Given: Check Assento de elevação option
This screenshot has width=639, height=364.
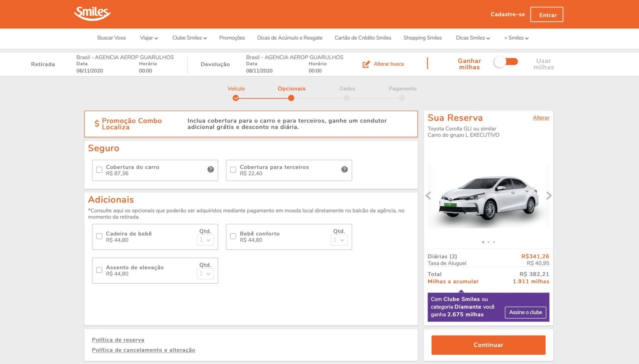Looking at the screenshot, I should pos(99,270).
